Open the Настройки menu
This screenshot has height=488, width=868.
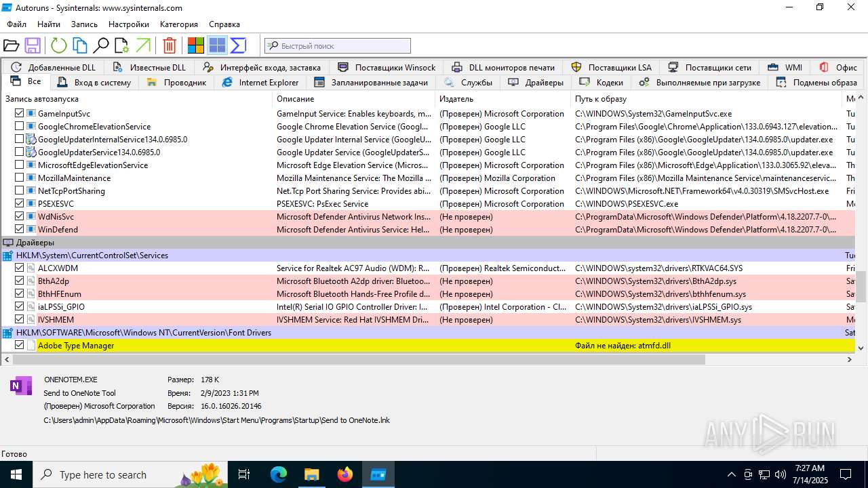129,24
